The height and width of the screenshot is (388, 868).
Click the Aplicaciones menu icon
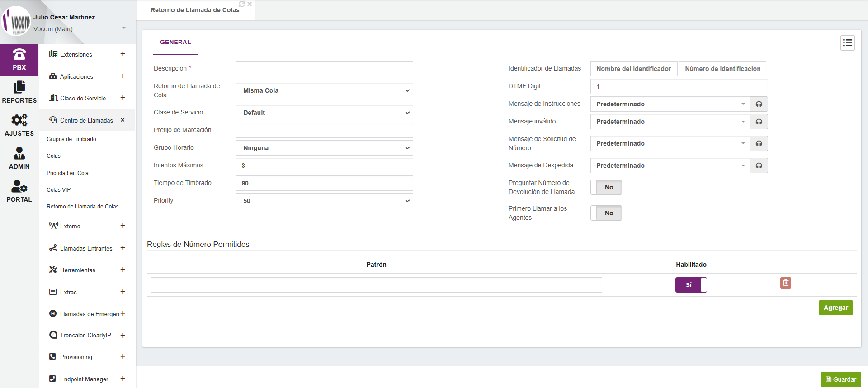coord(53,76)
